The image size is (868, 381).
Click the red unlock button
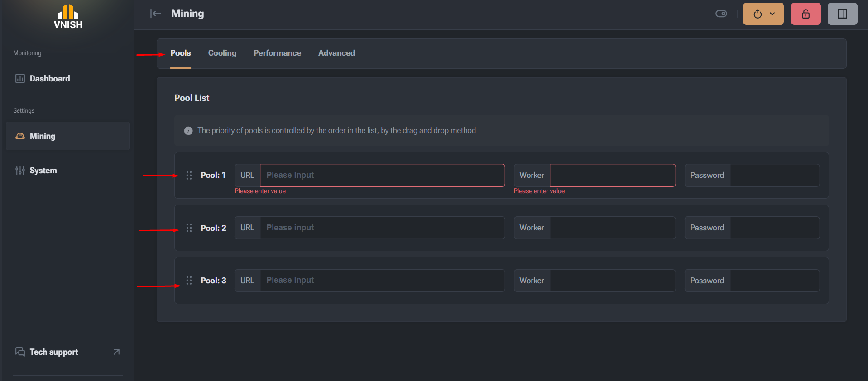(806, 14)
